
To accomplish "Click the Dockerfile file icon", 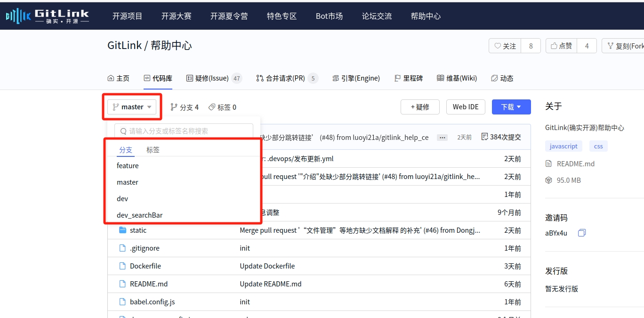I will (x=122, y=266).
